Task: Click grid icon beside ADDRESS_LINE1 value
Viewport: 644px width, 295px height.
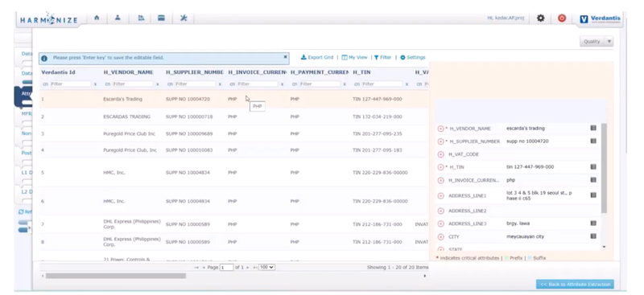Action: coord(593,195)
